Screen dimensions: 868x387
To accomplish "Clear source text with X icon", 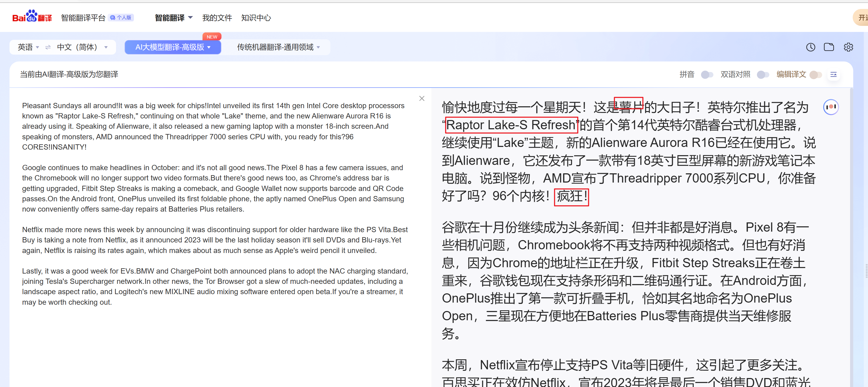I will coord(422,98).
